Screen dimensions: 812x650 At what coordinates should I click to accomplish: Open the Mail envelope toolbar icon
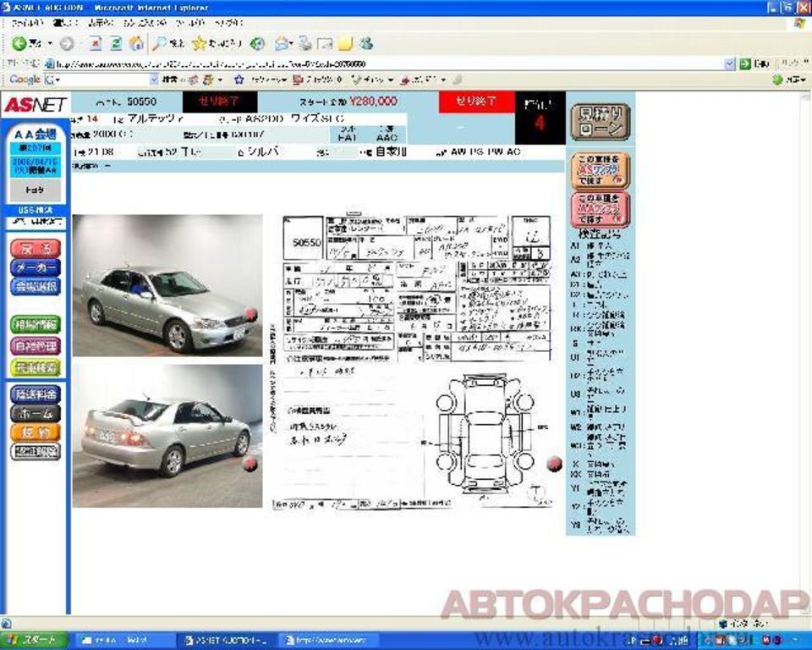tap(281, 43)
